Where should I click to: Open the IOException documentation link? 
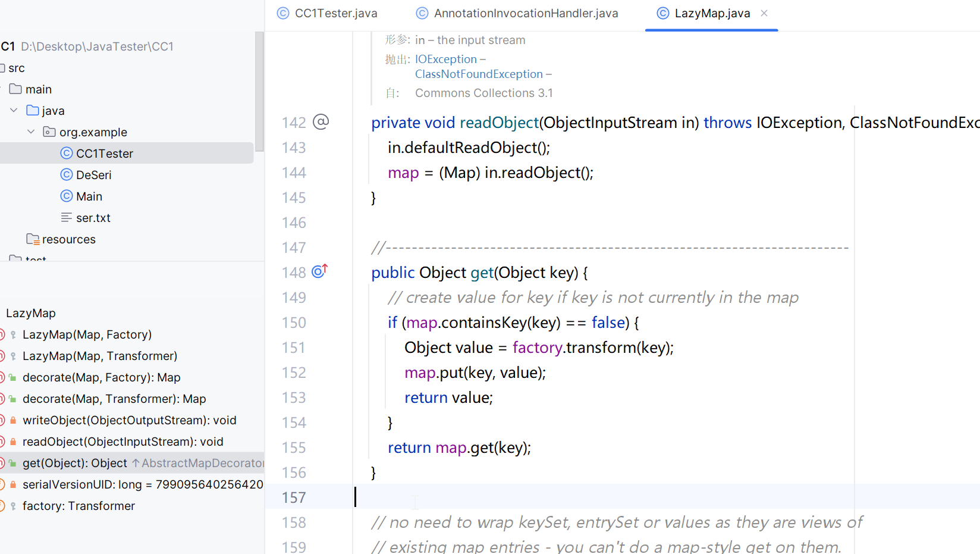(445, 59)
